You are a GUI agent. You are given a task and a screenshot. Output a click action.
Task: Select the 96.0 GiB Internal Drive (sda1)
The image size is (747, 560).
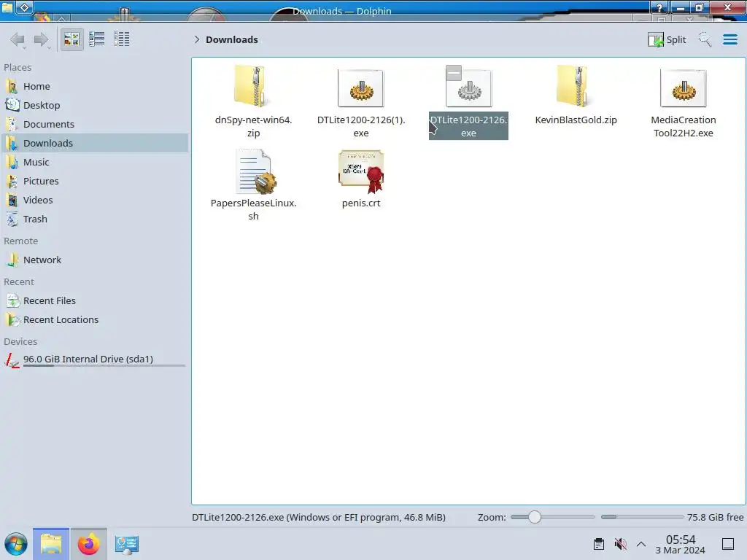95,359
